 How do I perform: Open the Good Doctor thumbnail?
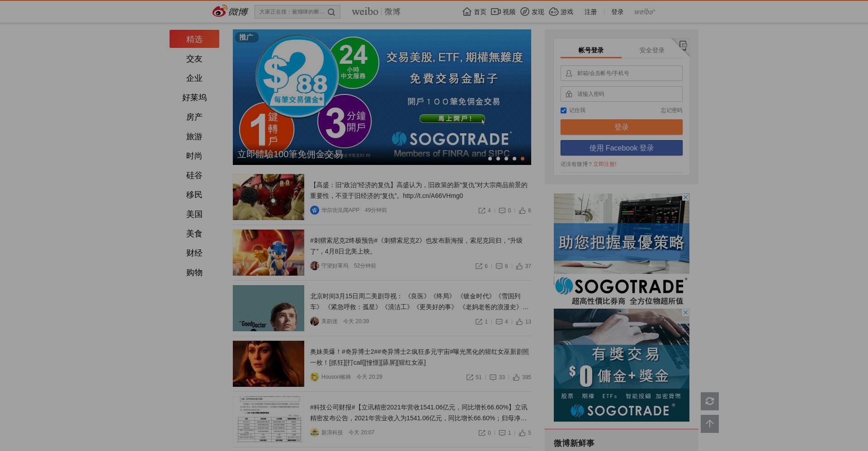coord(269,308)
